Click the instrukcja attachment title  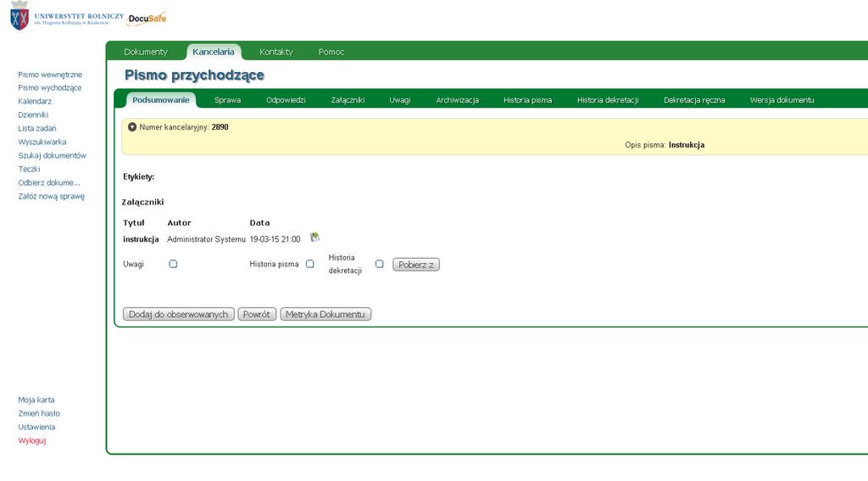pyautogui.click(x=141, y=239)
